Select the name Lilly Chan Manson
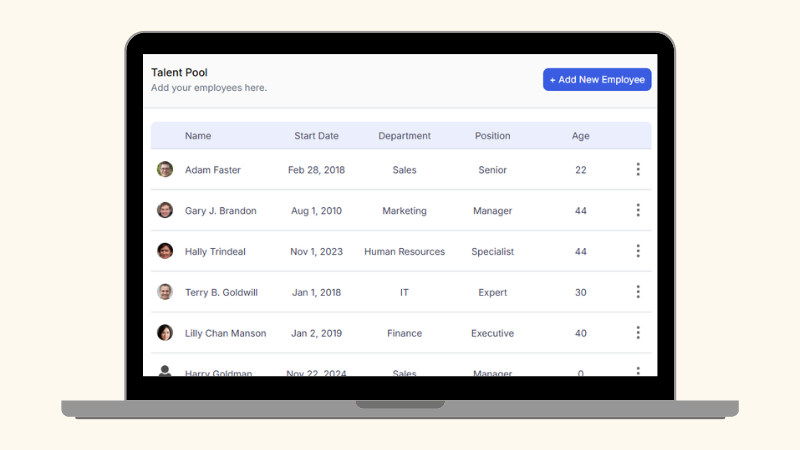800x450 pixels. pyautogui.click(x=226, y=333)
